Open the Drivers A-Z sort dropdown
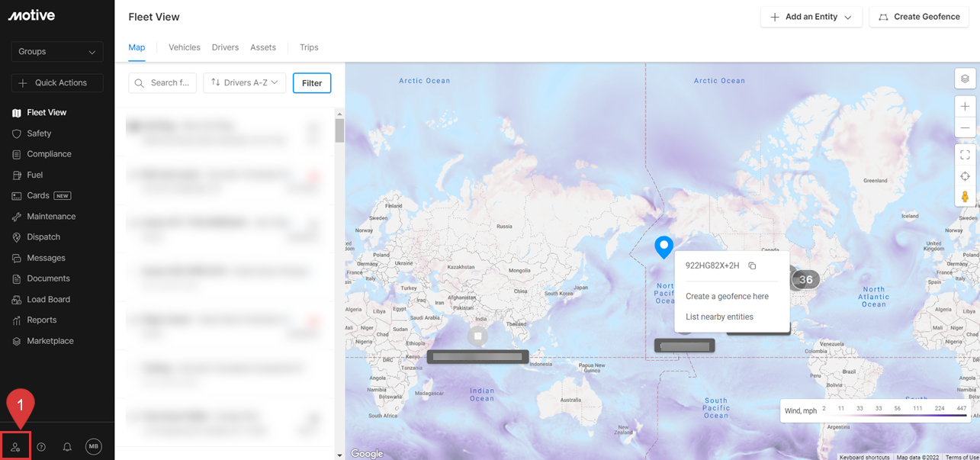 [x=245, y=83]
